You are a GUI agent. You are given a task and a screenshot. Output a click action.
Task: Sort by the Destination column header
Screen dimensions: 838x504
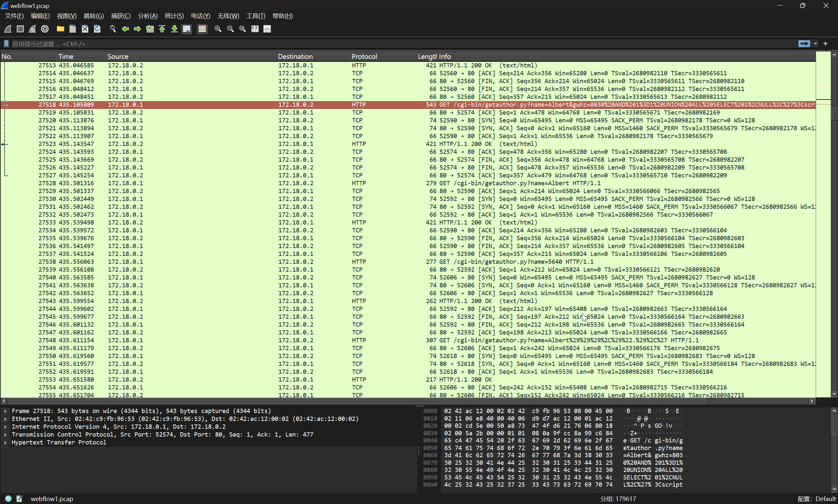(313, 56)
